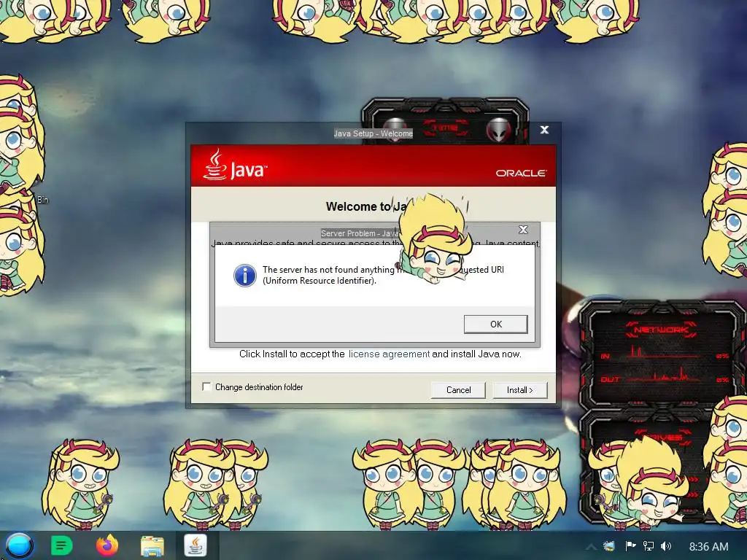747x560 pixels.
Task: Show hidden tray icons arrow
Action: tap(591, 547)
